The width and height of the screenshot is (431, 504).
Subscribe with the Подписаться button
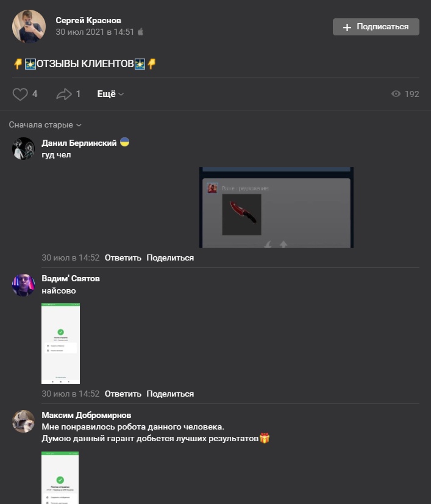376,27
